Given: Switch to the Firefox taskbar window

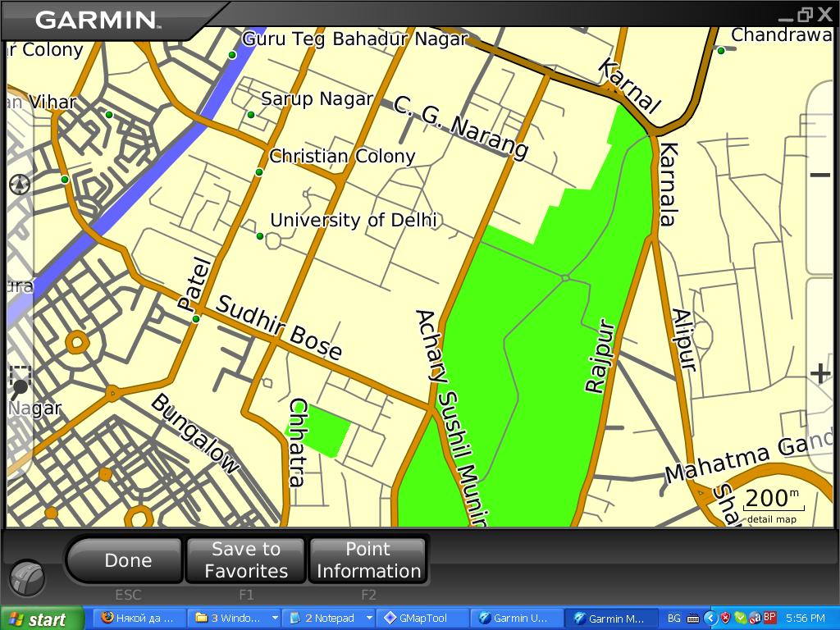Looking at the screenshot, I should point(140,619).
